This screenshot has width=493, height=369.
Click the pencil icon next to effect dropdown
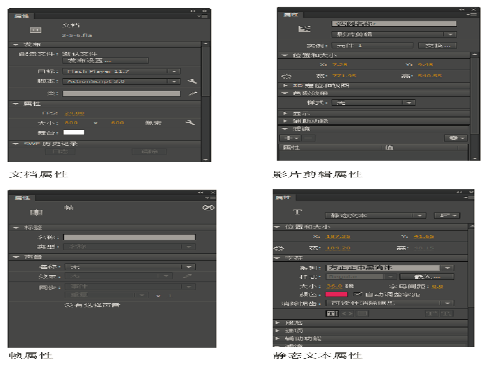pos(187,276)
